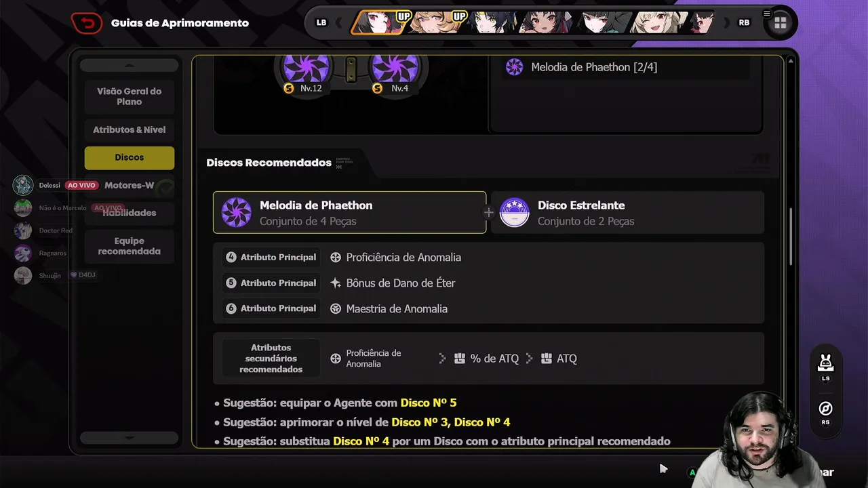
Task: Select Melodia de Phaethon 4-piece set card
Action: [349, 212]
